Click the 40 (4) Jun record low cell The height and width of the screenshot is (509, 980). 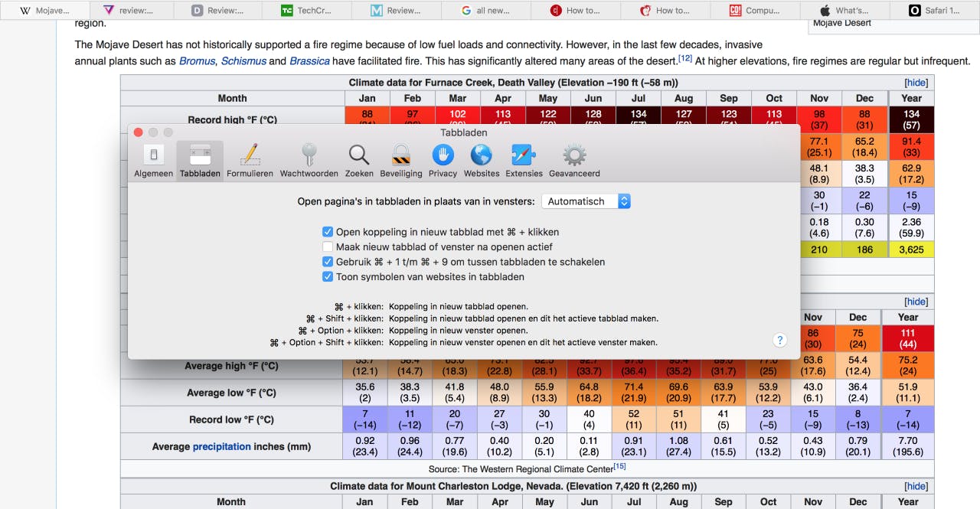pos(589,419)
